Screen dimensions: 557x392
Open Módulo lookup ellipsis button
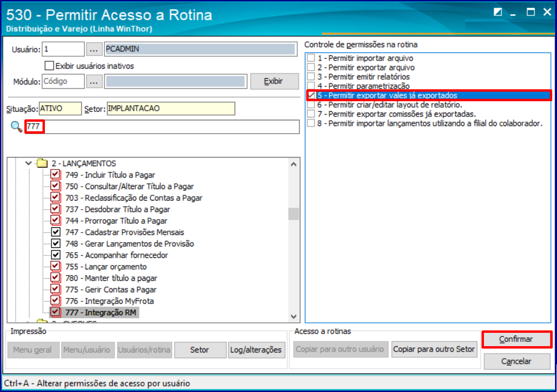[94, 82]
